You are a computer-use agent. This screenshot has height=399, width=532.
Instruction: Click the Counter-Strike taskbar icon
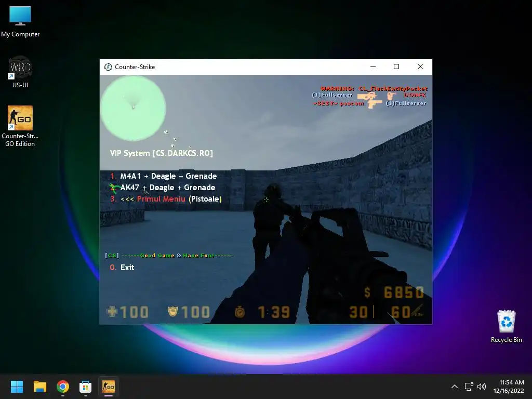click(x=109, y=387)
